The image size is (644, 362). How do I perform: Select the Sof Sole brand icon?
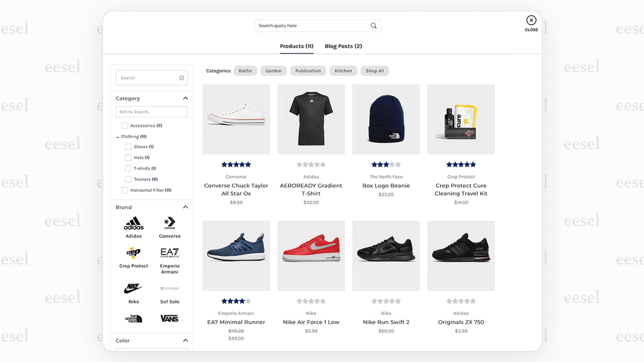[x=169, y=288]
